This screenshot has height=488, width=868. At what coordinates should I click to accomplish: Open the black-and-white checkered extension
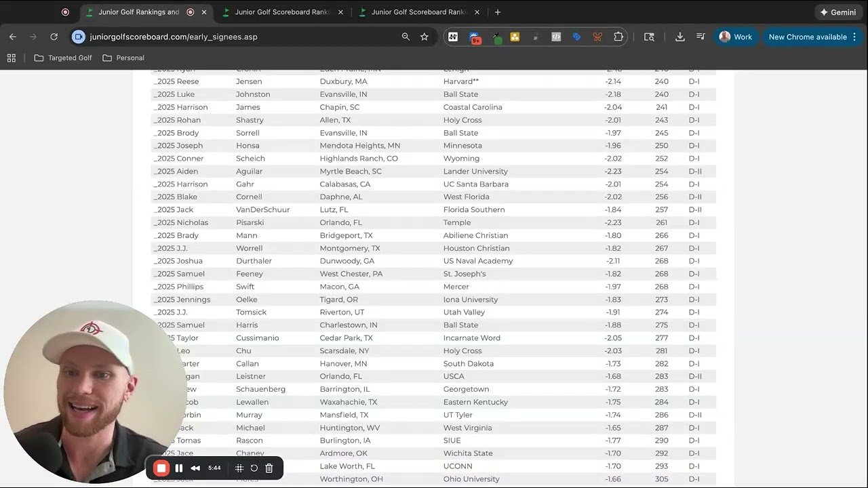(453, 37)
